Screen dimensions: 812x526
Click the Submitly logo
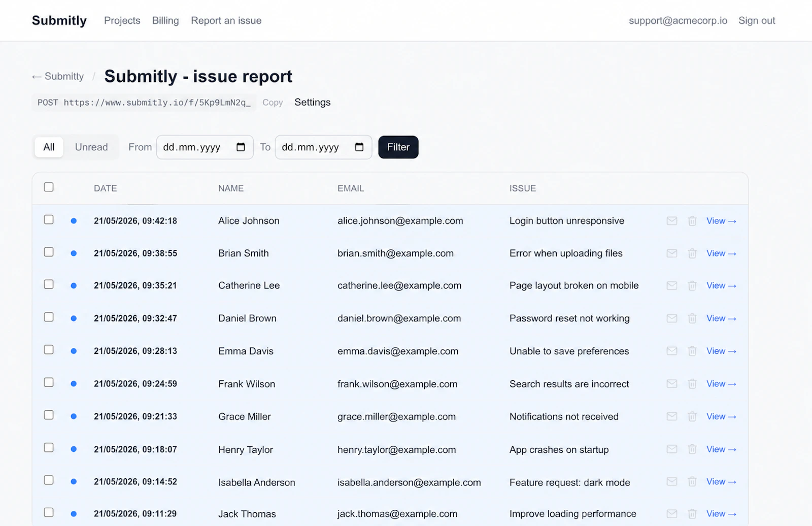tap(59, 21)
